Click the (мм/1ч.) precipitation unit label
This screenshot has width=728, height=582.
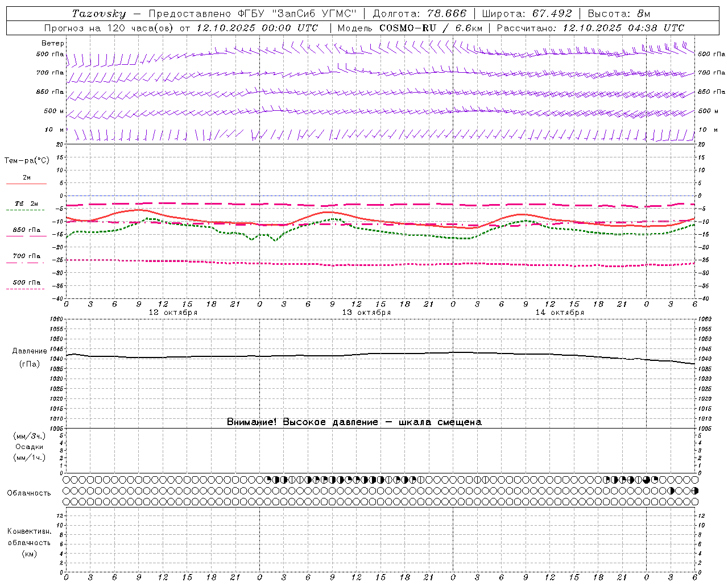coord(30,458)
